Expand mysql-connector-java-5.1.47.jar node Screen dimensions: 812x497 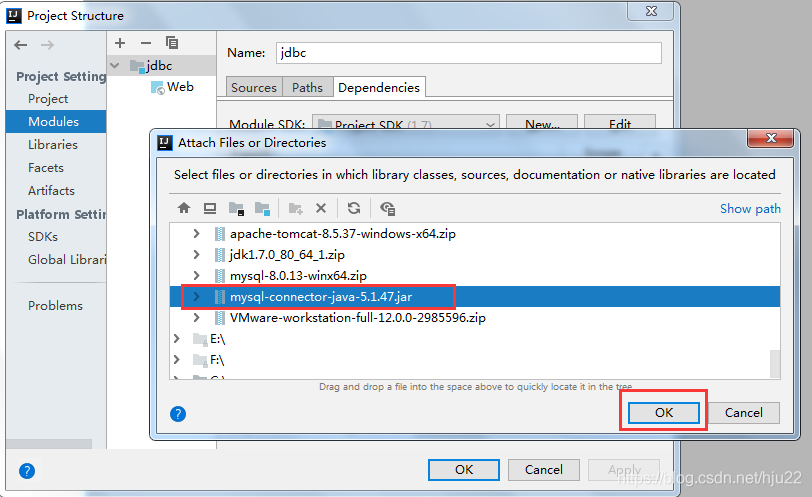click(x=196, y=297)
